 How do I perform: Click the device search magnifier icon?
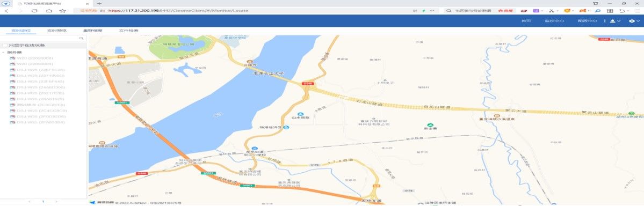click(81, 38)
